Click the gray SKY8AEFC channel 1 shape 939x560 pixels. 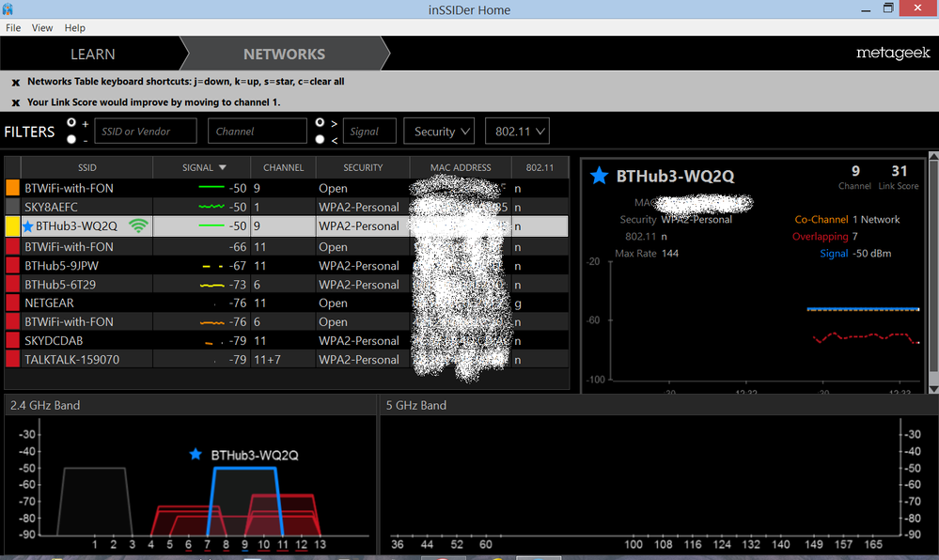point(95,500)
